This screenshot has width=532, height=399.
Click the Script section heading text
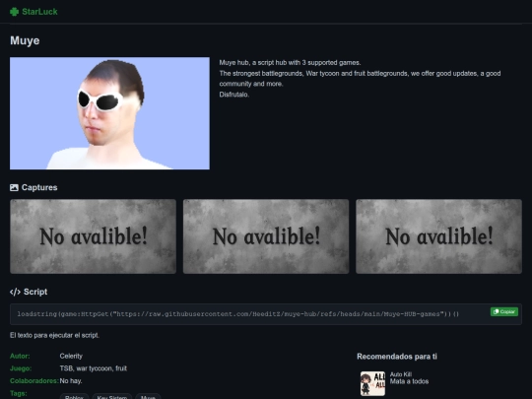(35, 292)
